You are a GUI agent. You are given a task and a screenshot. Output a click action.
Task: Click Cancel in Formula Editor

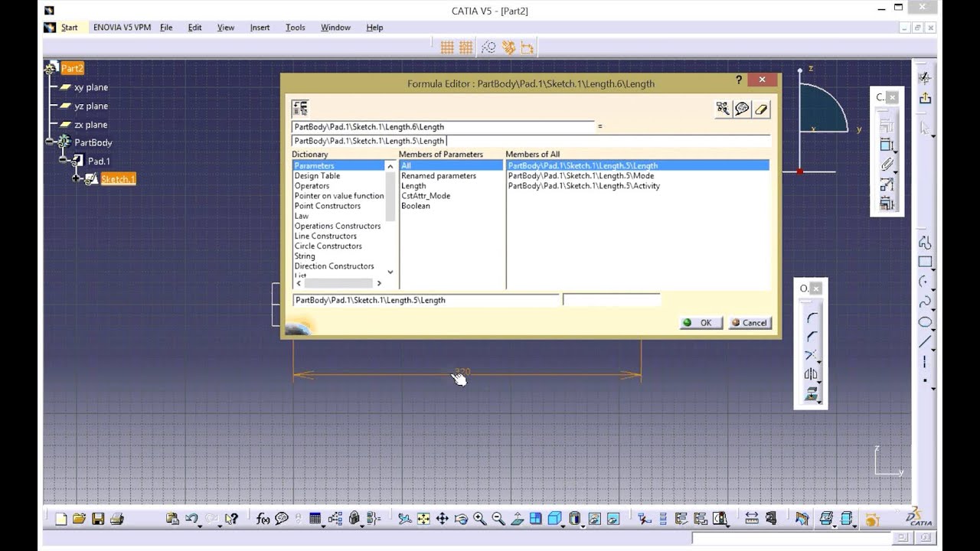750,323
